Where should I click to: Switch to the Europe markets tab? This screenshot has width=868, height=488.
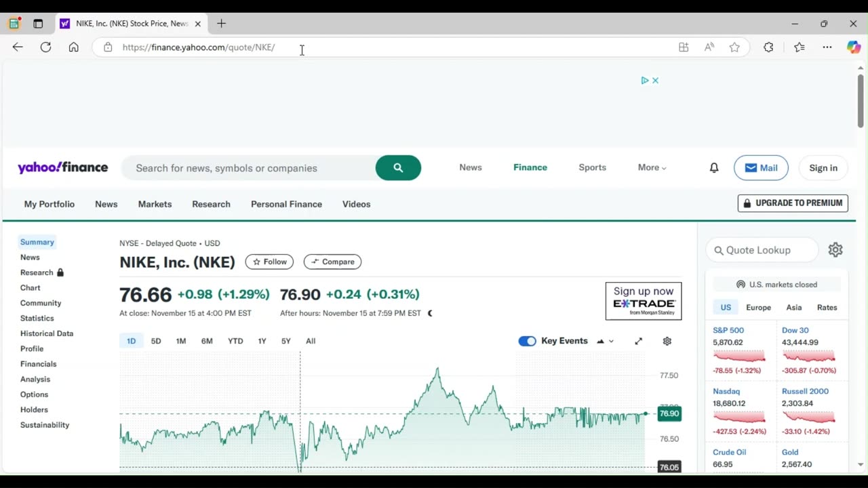[x=758, y=308]
